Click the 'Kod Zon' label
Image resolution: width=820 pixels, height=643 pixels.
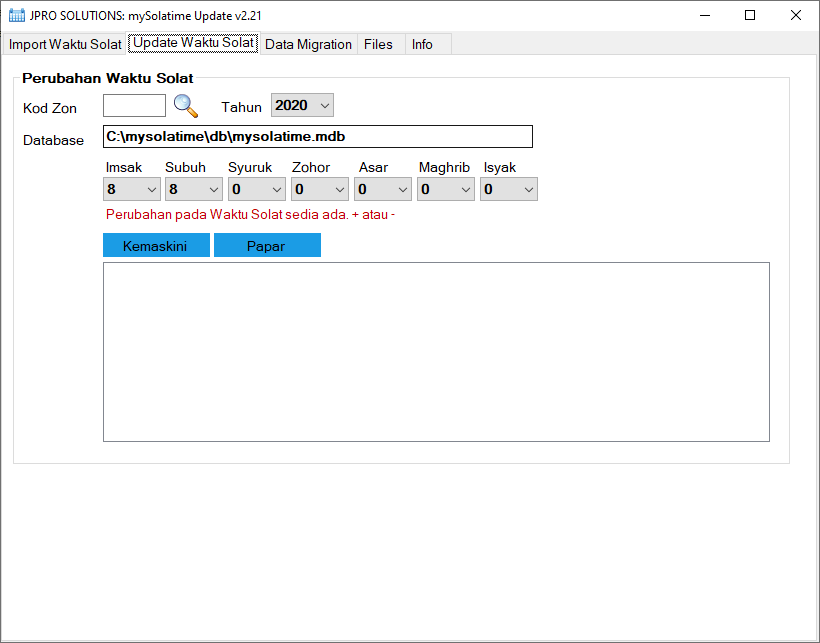(50, 108)
